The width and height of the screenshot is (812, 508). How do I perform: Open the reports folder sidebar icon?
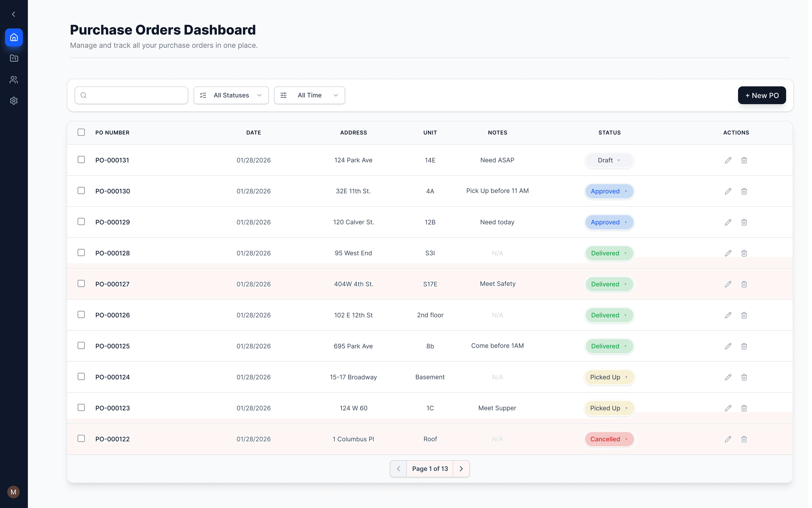[14, 58]
